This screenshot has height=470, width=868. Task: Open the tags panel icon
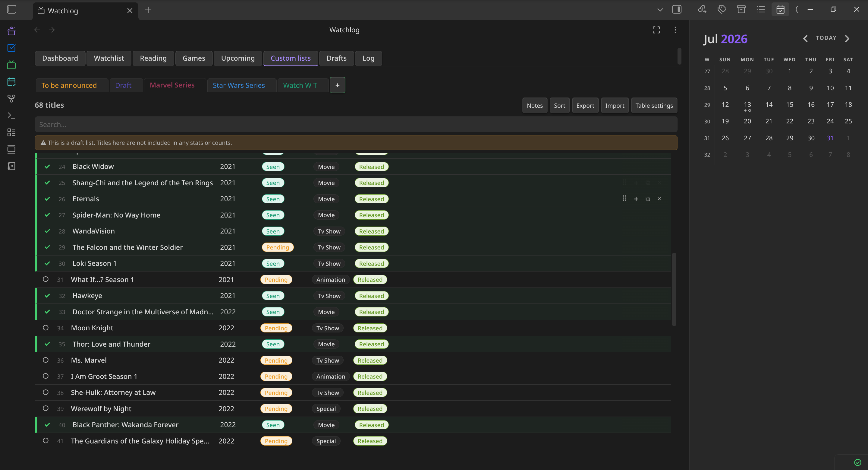pos(722,9)
